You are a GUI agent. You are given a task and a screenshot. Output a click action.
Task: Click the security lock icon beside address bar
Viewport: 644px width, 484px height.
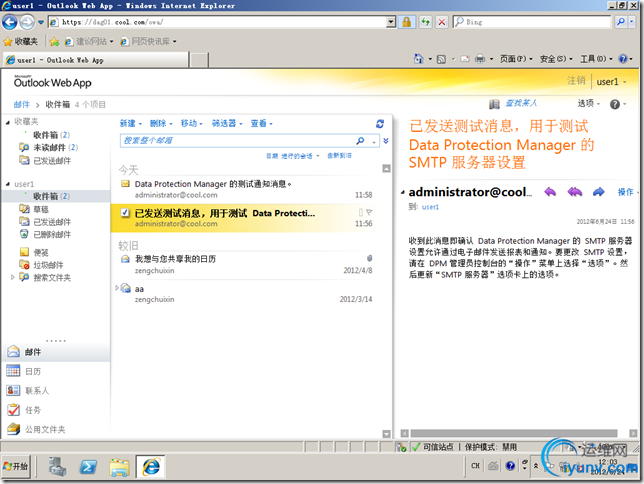pyautogui.click(x=407, y=22)
